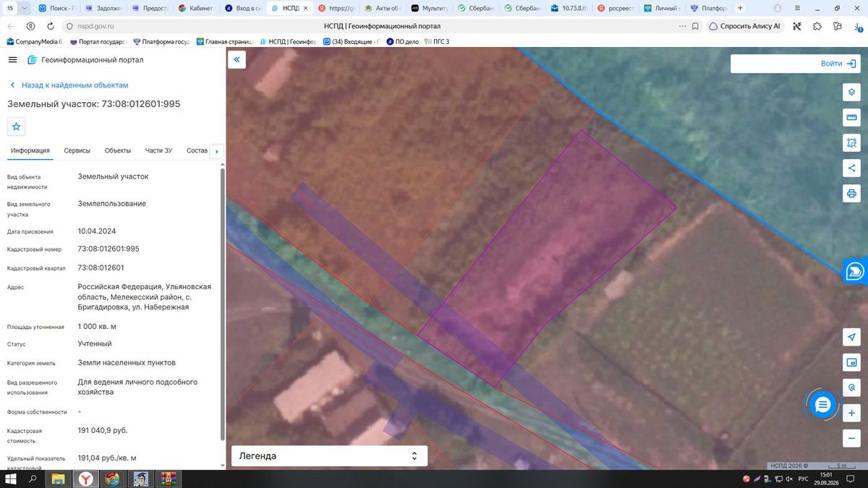Share the current map view

[851, 168]
